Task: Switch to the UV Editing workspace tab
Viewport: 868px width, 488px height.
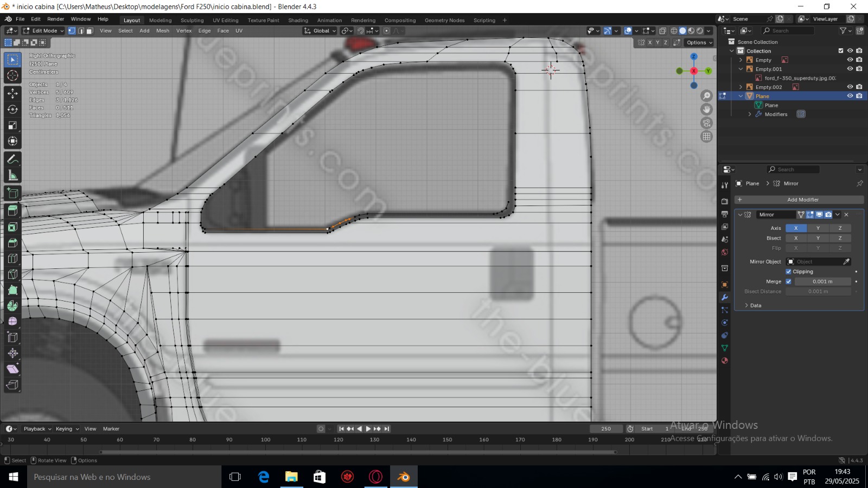Action: [x=226, y=21]
